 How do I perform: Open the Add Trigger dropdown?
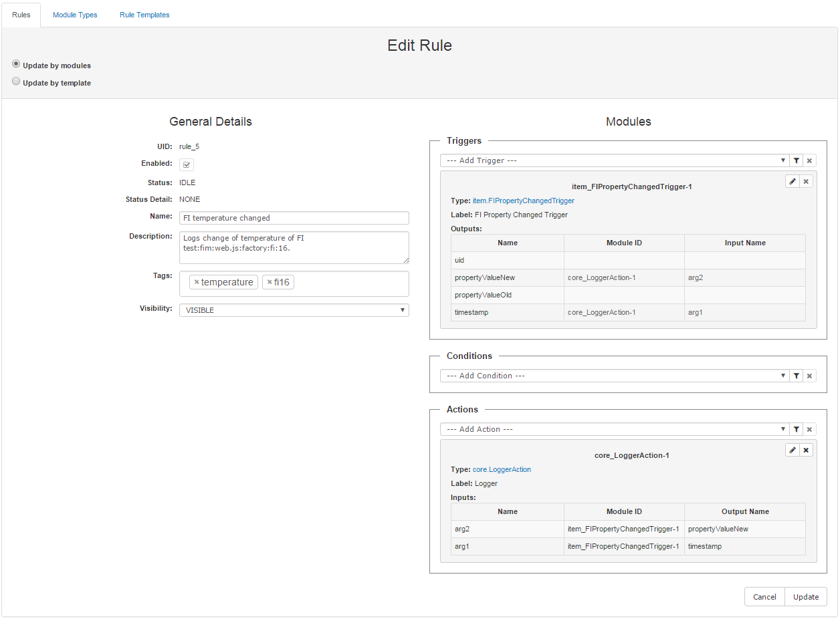coord(614,160)
